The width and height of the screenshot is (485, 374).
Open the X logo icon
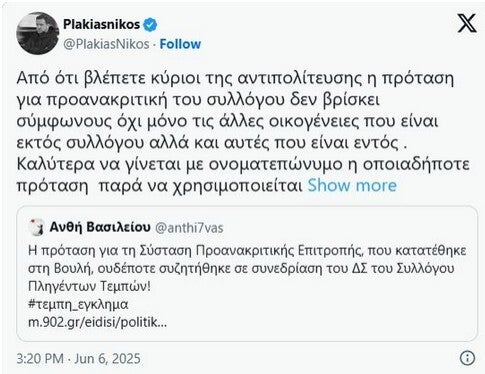tap(466, 23)
